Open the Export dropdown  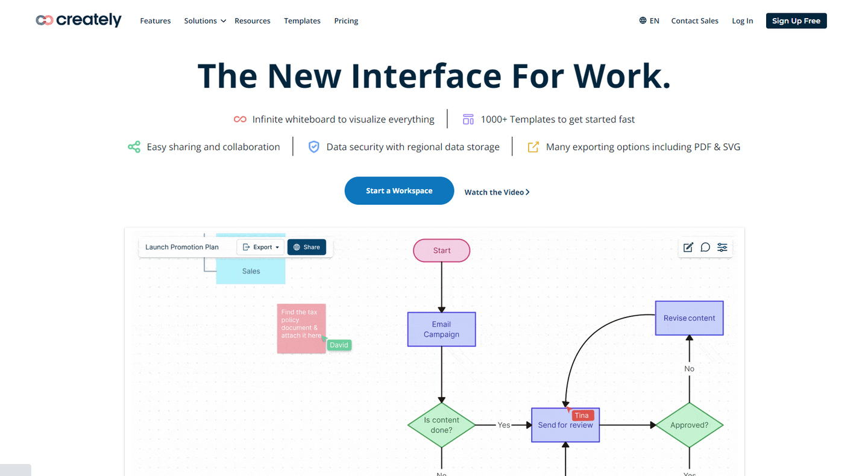tap(260, 247)
